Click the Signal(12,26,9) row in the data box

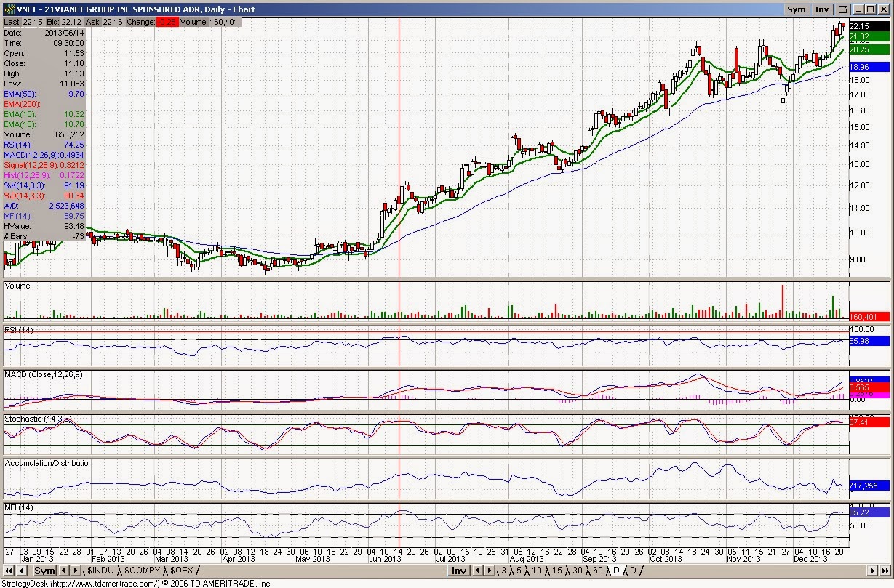44,164
